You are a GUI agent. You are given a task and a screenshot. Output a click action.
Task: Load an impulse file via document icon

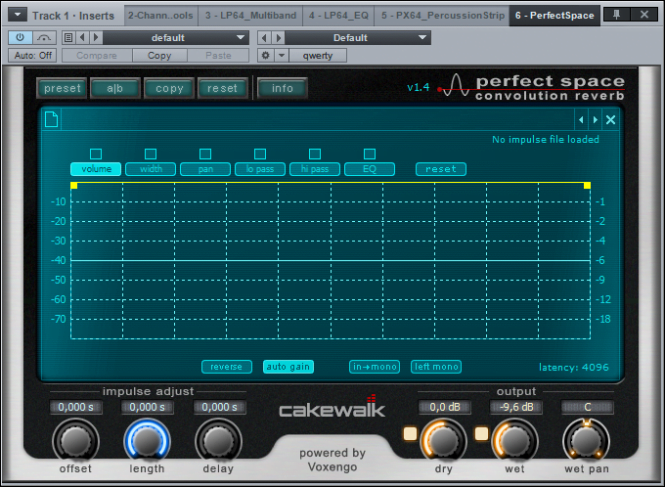[51, 119]
